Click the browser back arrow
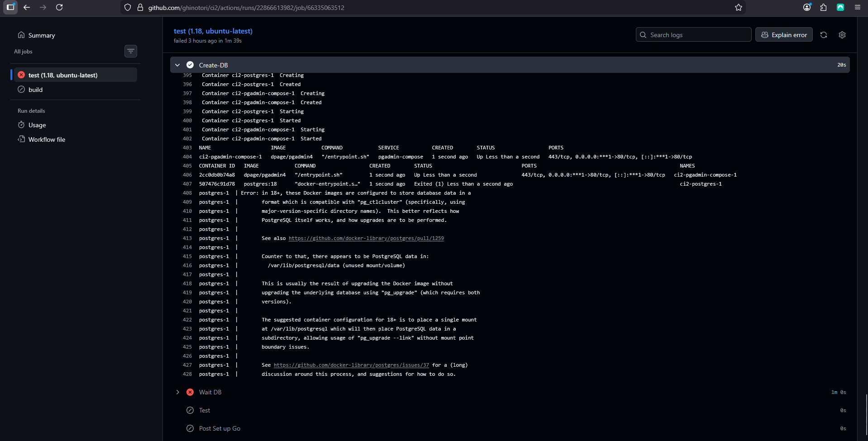Viewport: 868px width, 441px height. point(27,7)
